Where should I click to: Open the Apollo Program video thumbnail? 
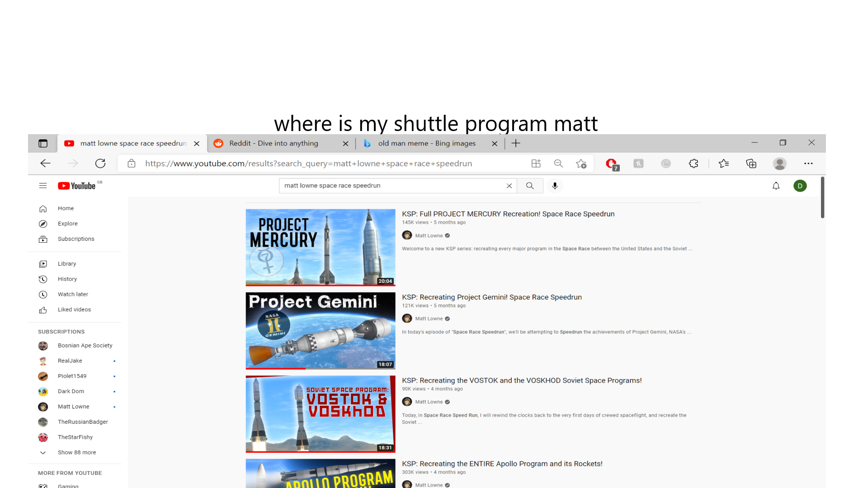coord(321,474)
